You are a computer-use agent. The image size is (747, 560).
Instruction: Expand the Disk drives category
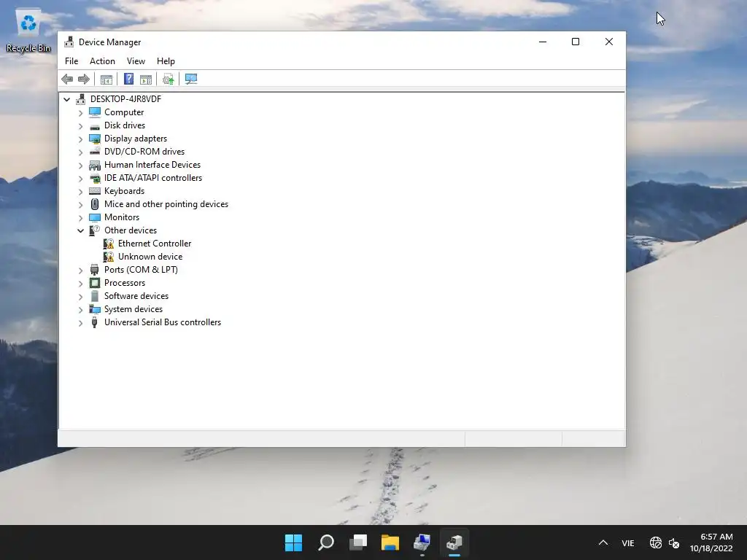pyautogui.click(x=80, y=126)
